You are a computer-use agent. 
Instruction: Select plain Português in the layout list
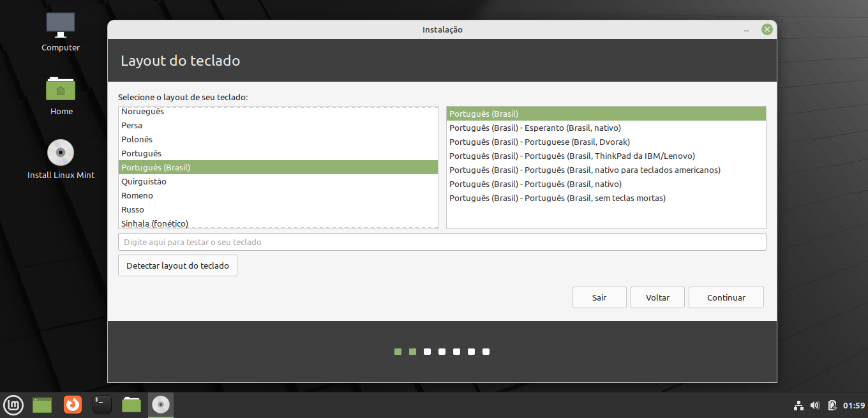coord(278,153)
